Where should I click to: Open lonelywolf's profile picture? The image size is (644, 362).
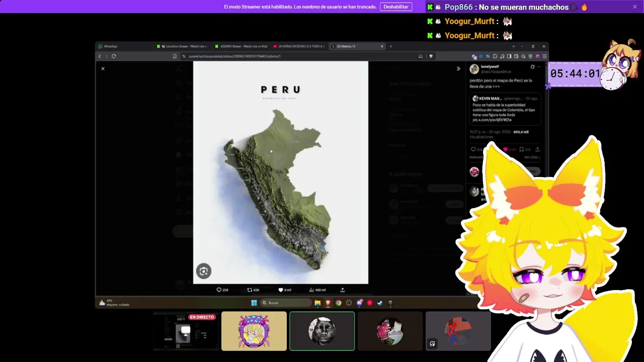point(474,69)
